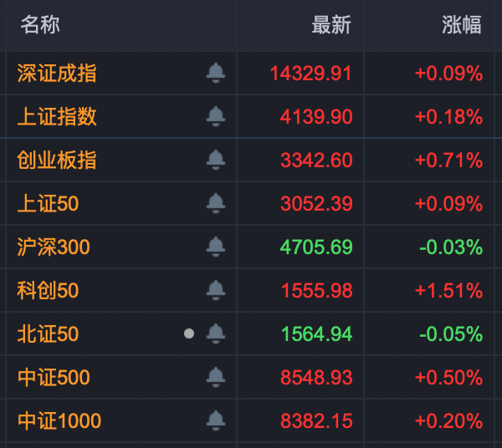
Task: Select the 科创50 index name
Action: 48,291
